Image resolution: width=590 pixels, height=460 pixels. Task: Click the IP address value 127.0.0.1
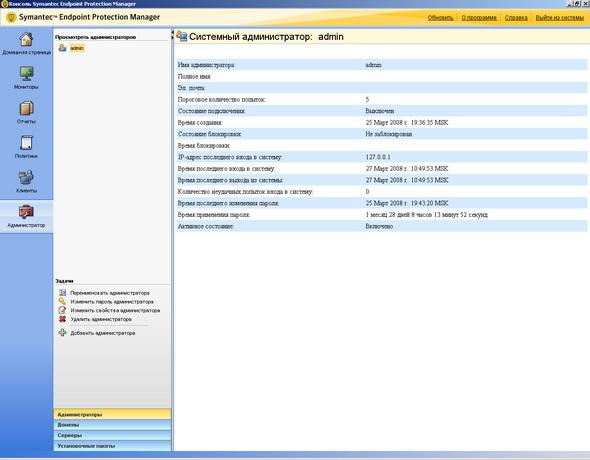coord(378,157)
